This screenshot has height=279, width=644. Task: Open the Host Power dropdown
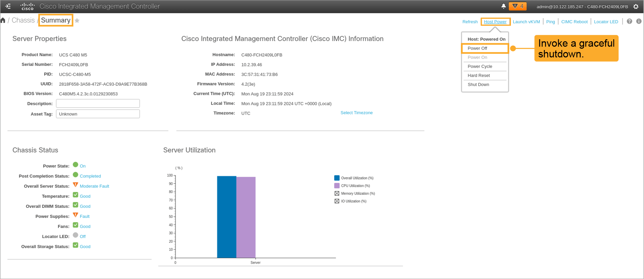pyautogui.click(x=495, y=22)
